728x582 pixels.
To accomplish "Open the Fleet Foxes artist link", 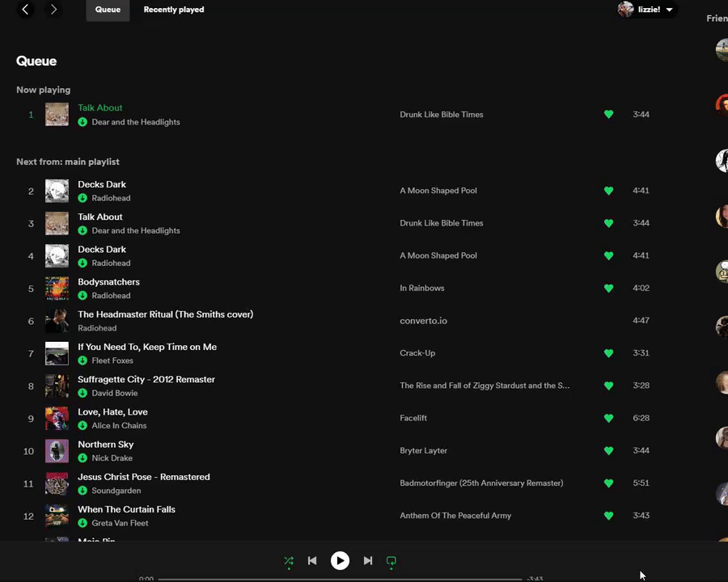I will pos(112,361).
